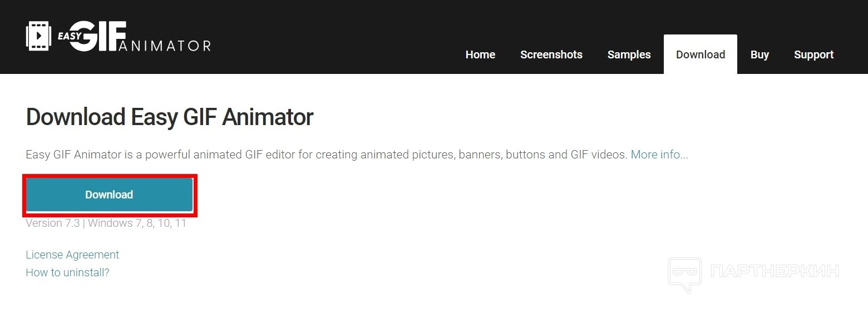
Task: Click the Easy GIF Animator description paragraph
Action: point(326,155)
